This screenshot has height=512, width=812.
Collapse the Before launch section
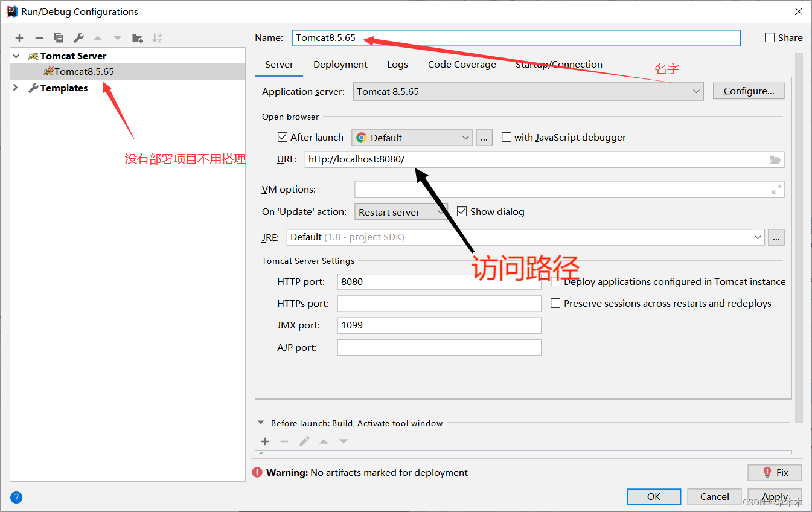click(261, 423)
